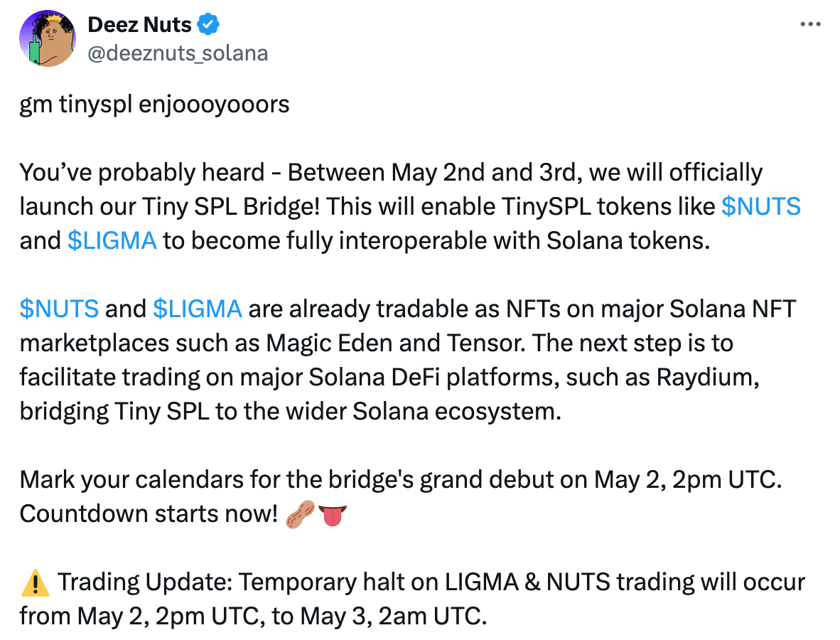Image resolution: width=840 pixels, height=640 pixels.
Task: Click the tongue emoji
Action: pos(333,514)
